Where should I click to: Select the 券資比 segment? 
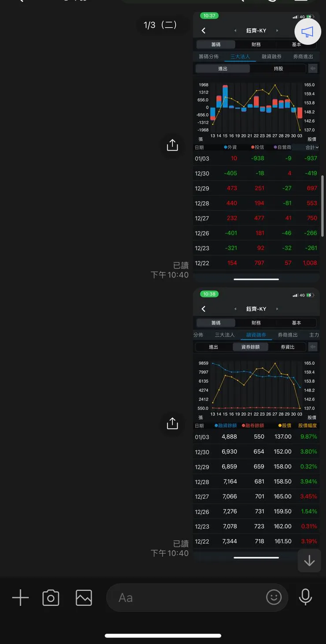pos(288,347)
